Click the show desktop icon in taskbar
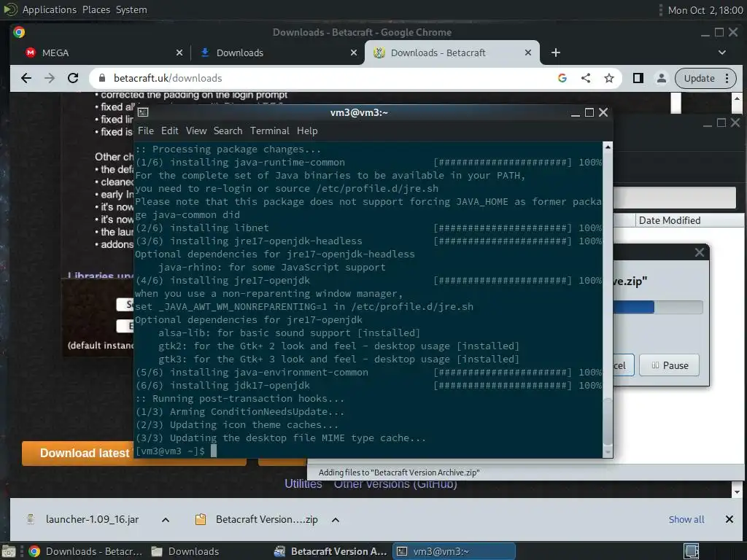 tap(9, 551)
